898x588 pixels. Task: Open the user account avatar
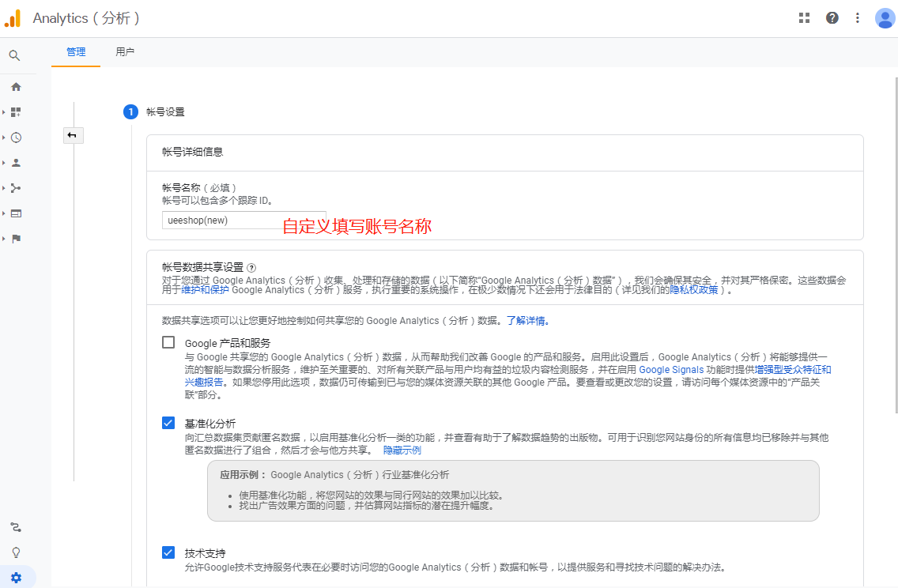pyautogui.click(x=885, y=17)
